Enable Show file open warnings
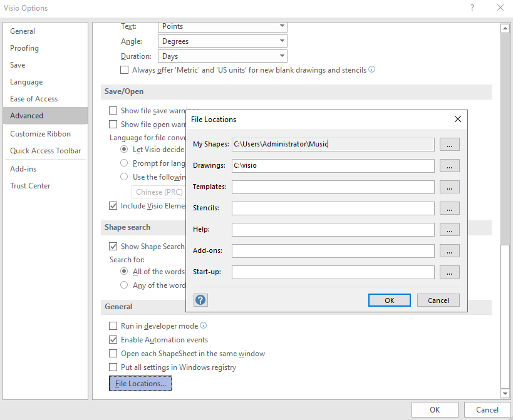The width and height of the screenshot is (513, 420). point(113,124)
